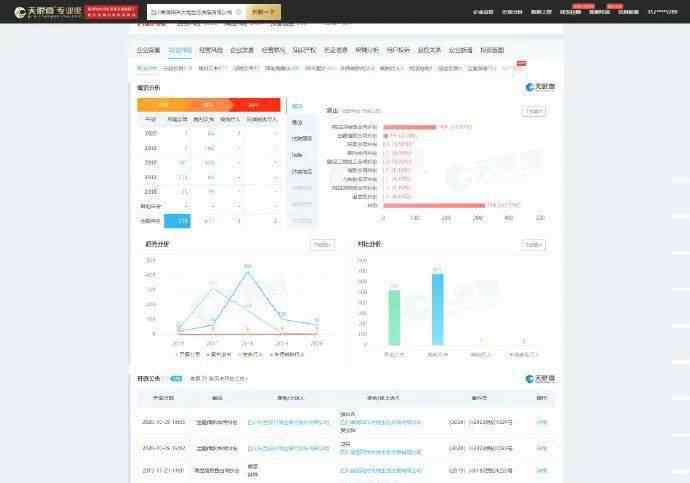Click Tianyancha watermark logo beside analysis section

(540, 88)
